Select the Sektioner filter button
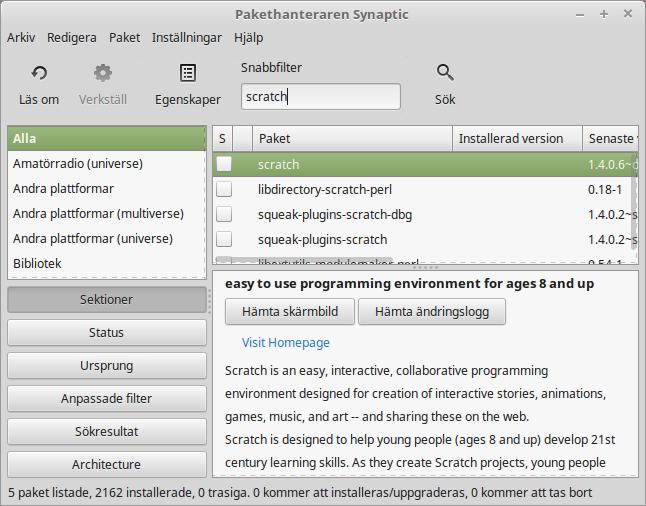The image size is (646, 506). tap(107, 300)
